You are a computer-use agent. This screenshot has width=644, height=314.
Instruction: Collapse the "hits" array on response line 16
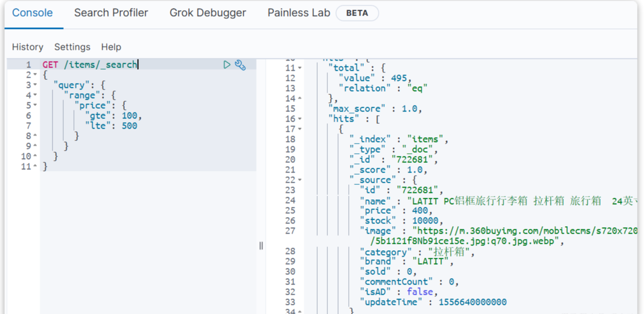click(x=300, y=119)
